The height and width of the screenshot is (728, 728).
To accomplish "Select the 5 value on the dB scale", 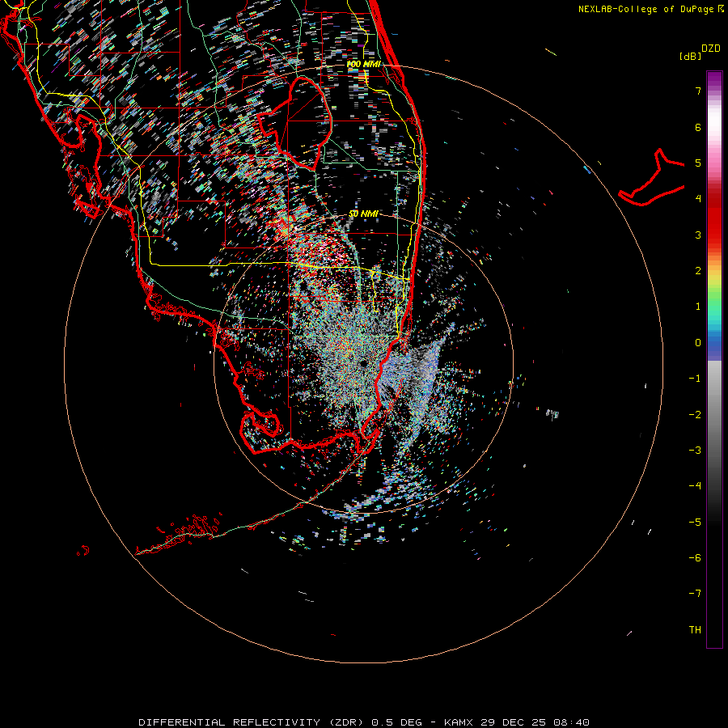I will coord(698,163).
